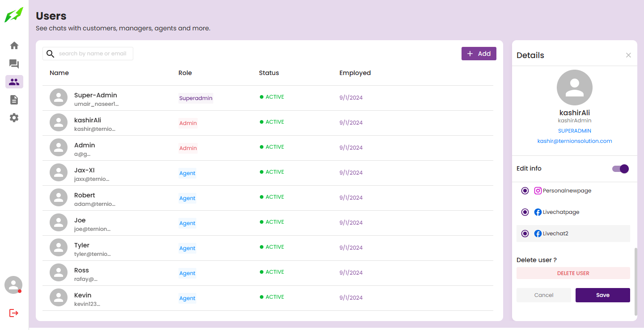Click Instagram icon beside Personalnewpage
644x330 pixels.
538,191
